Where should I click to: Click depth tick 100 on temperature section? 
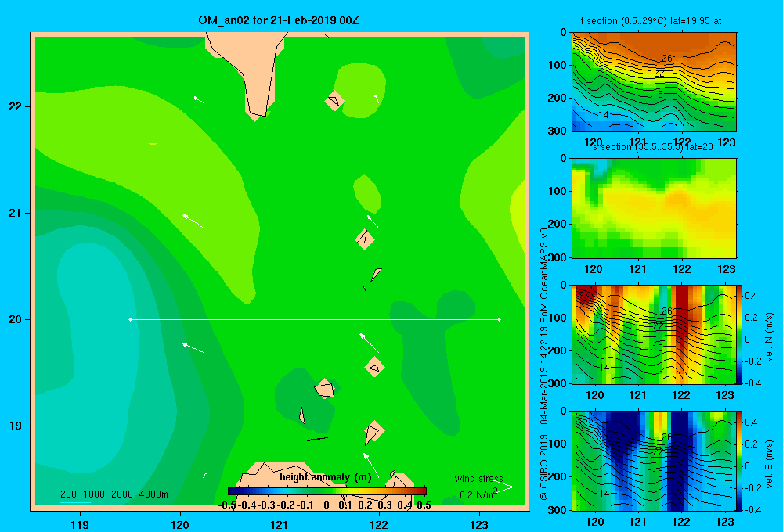(559, 65)
